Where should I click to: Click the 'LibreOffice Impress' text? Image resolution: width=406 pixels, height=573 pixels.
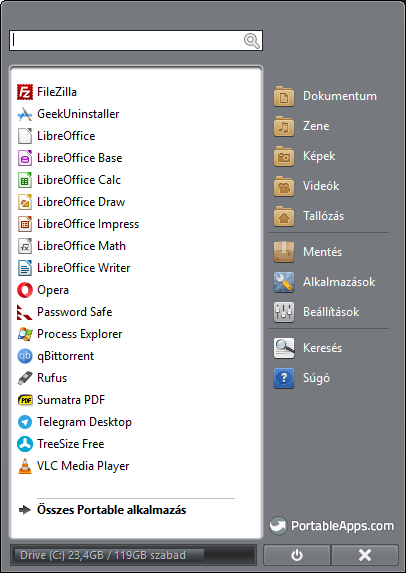point(88,224)
